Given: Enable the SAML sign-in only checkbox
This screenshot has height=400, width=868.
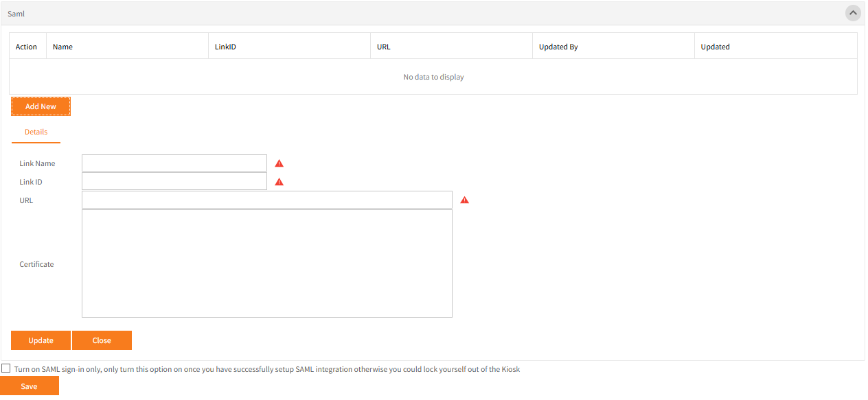Looking at the screenshot, I should (6, 368).
